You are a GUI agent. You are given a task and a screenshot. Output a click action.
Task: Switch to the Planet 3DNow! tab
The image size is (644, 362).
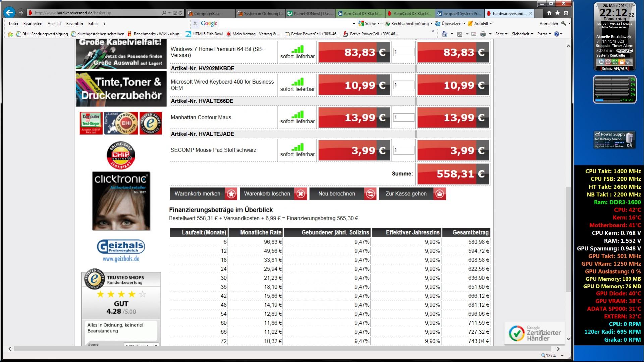pyautogui.click(x=311, y=13)
